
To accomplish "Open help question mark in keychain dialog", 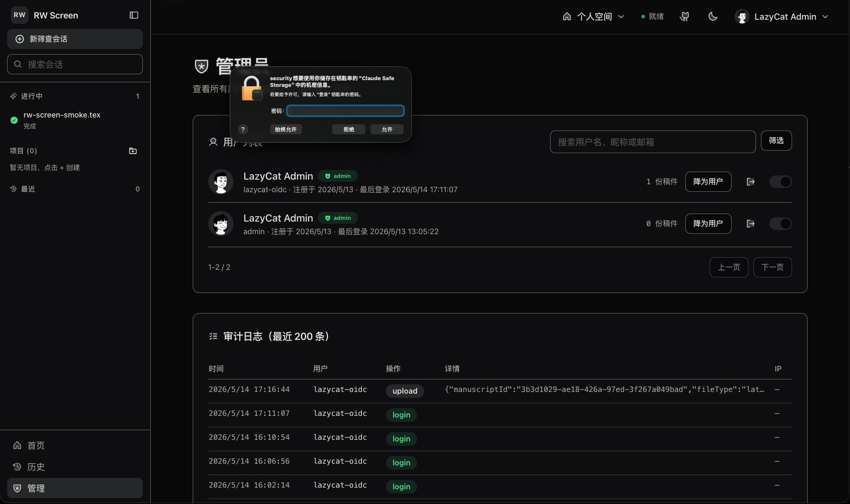I will coord(243,129).
